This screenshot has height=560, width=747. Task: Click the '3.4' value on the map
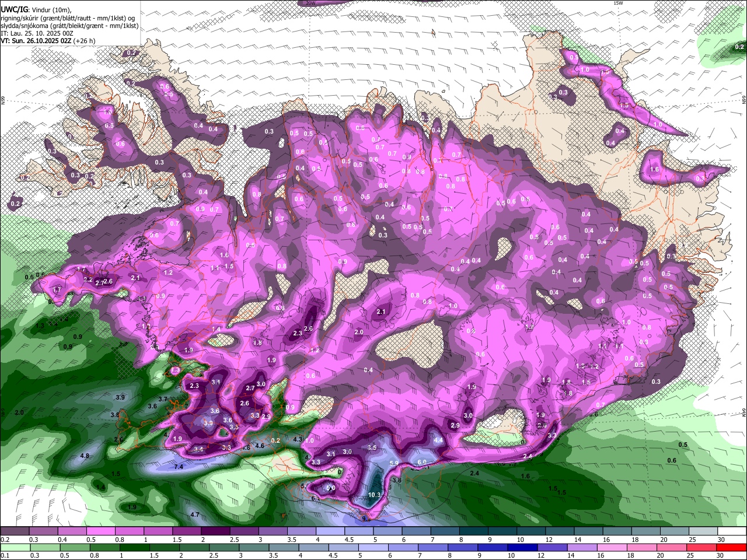click(198, 449)
